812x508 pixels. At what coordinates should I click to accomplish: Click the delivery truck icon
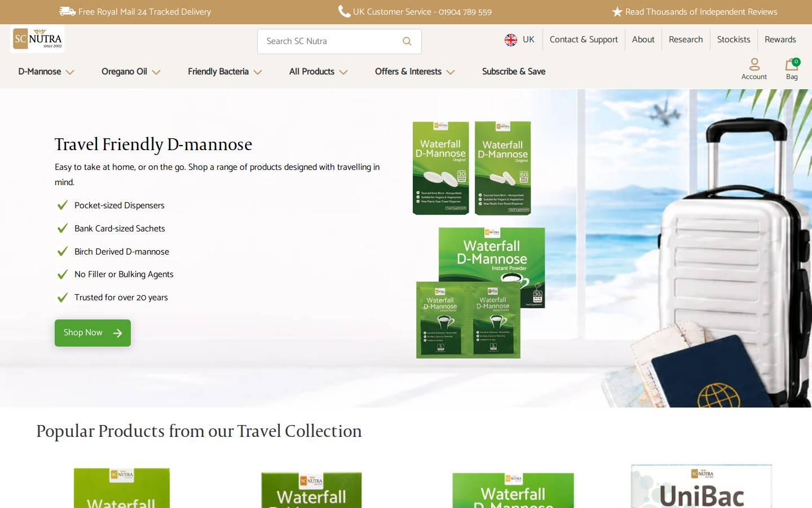click(67, 11)
